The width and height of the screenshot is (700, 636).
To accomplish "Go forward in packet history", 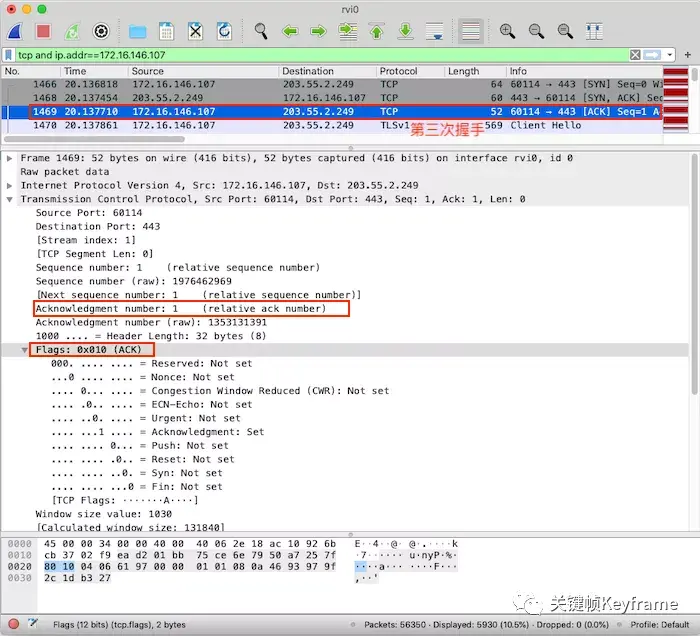I will pyautogui.click(x=318, y=31).
